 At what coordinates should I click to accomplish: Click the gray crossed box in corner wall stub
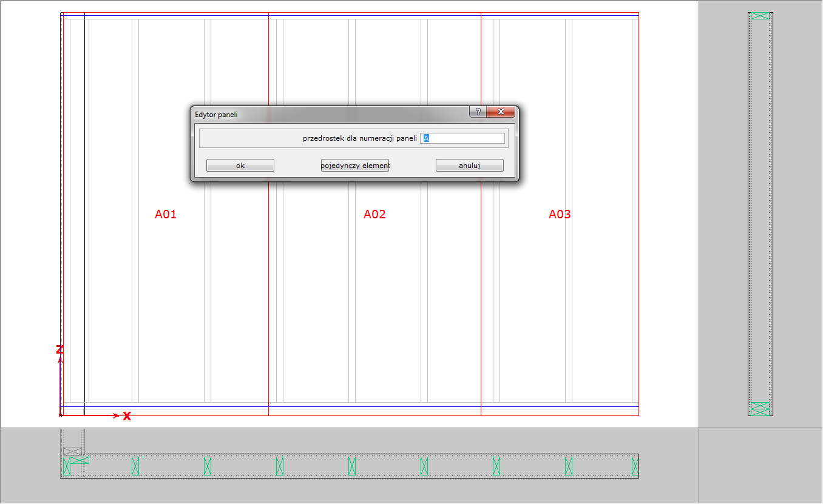pos(72,451)
